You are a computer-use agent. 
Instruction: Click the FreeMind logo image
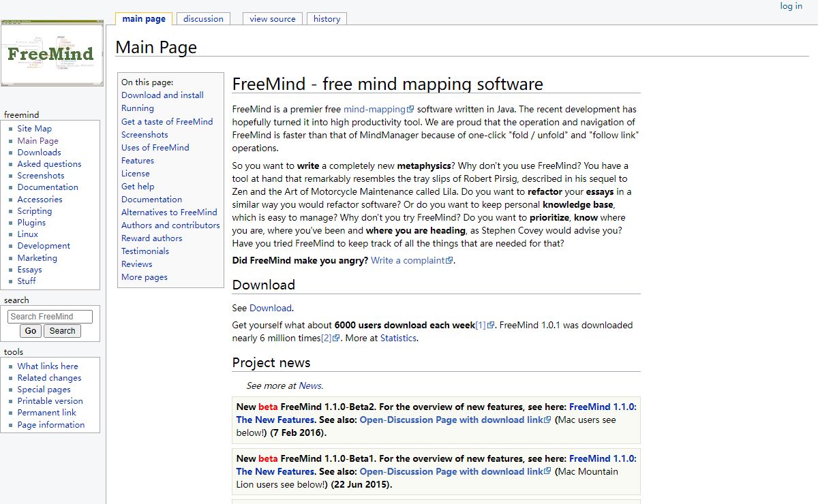coord(52,54)
